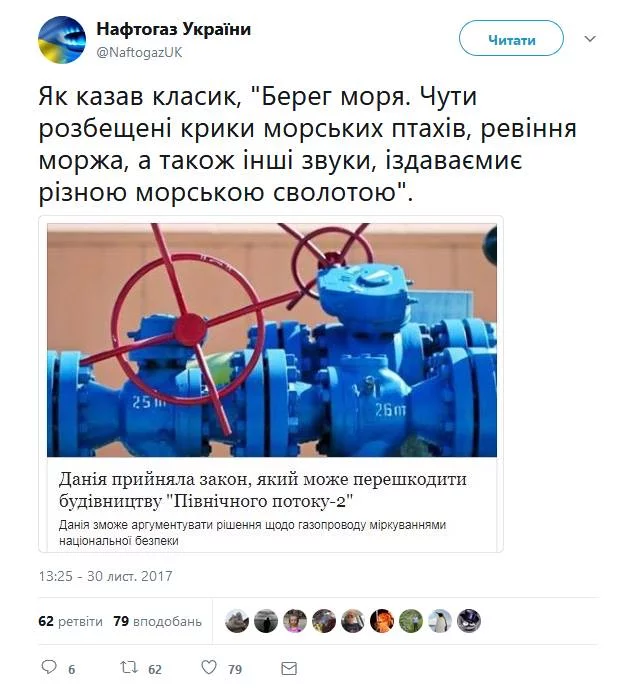Open the article description about національної безпеки
635x697 pixels.
(x=252, y=533)
